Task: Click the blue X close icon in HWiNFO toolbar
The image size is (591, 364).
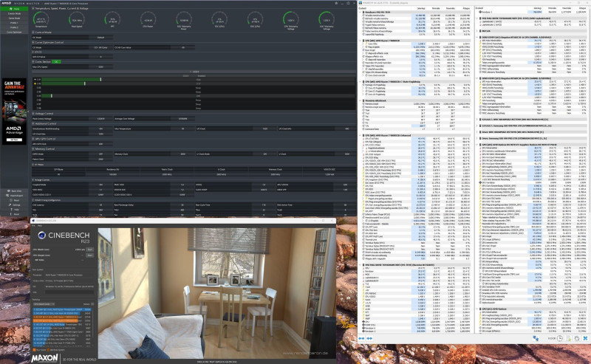Action: 585,338
